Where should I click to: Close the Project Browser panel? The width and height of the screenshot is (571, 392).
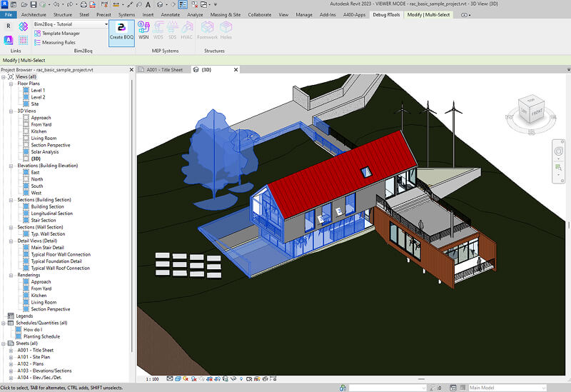(133, 70)
